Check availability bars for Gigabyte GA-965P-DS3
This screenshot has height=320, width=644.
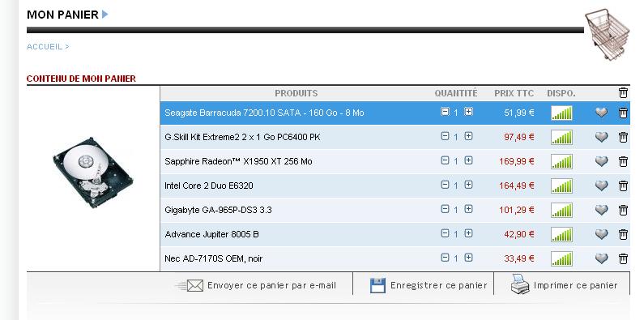561,210
